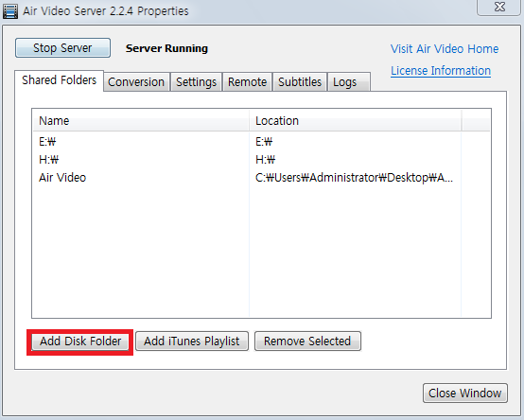
Task: Click the C:₩Users₩Administrator₩Desktop location cell
Action: [x=355, y=178]
